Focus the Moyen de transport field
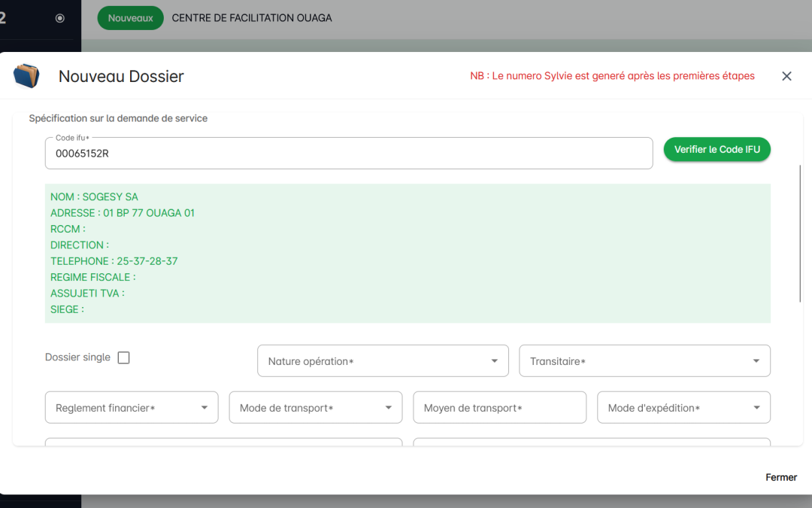 [499, 408]
